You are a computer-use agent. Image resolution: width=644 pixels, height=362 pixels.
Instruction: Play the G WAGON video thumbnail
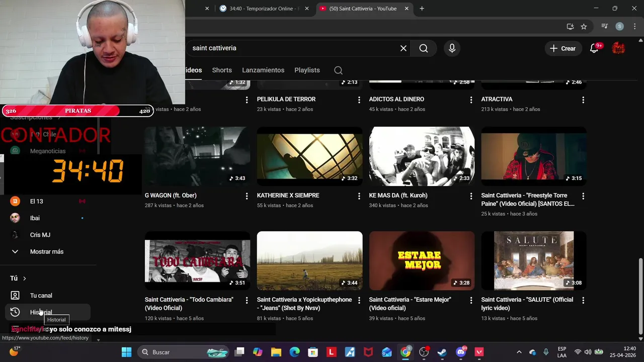click(x=197, y=156)
